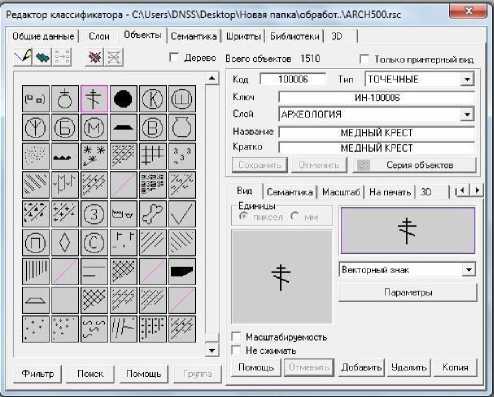The image size is (494, 397).
Task: Click the Параметры button
Action: click(408, 292)
